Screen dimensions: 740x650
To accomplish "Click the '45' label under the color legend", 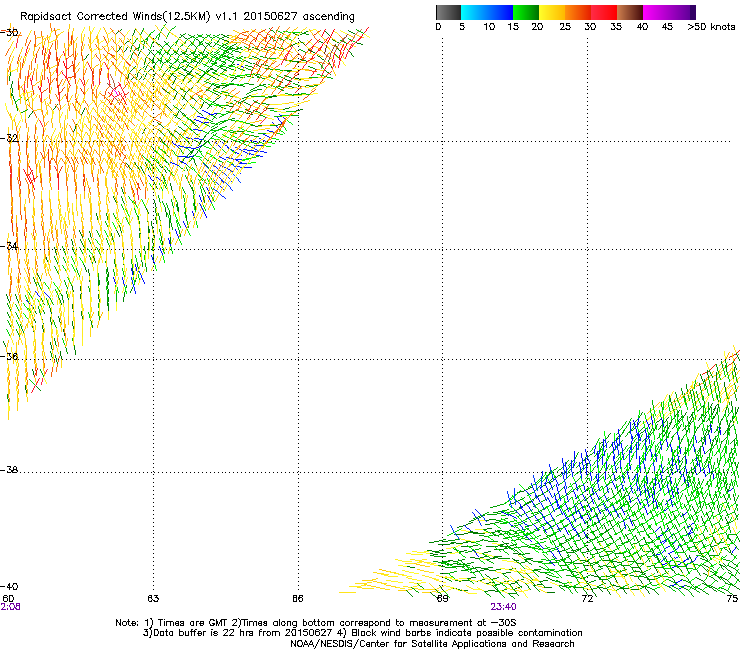I will [667, 27].
